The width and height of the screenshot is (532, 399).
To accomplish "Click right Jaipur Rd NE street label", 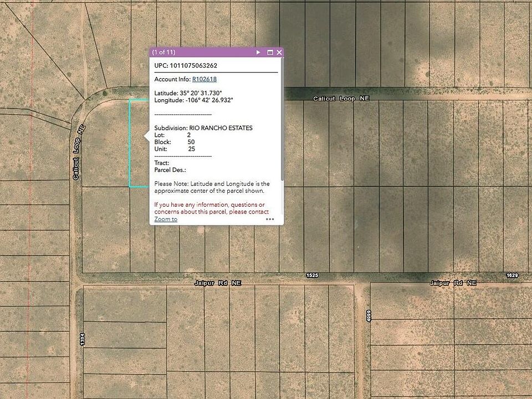I will click(453, 283).
